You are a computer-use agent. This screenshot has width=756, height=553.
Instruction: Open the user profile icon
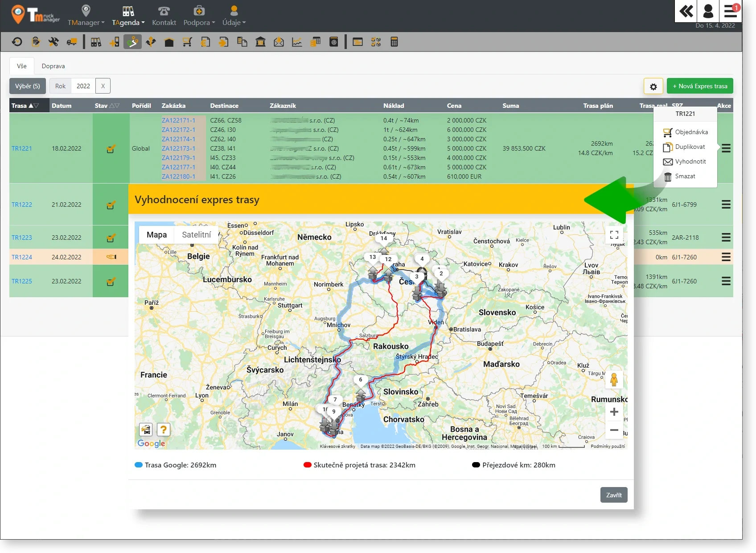click(x=708, y=11)
